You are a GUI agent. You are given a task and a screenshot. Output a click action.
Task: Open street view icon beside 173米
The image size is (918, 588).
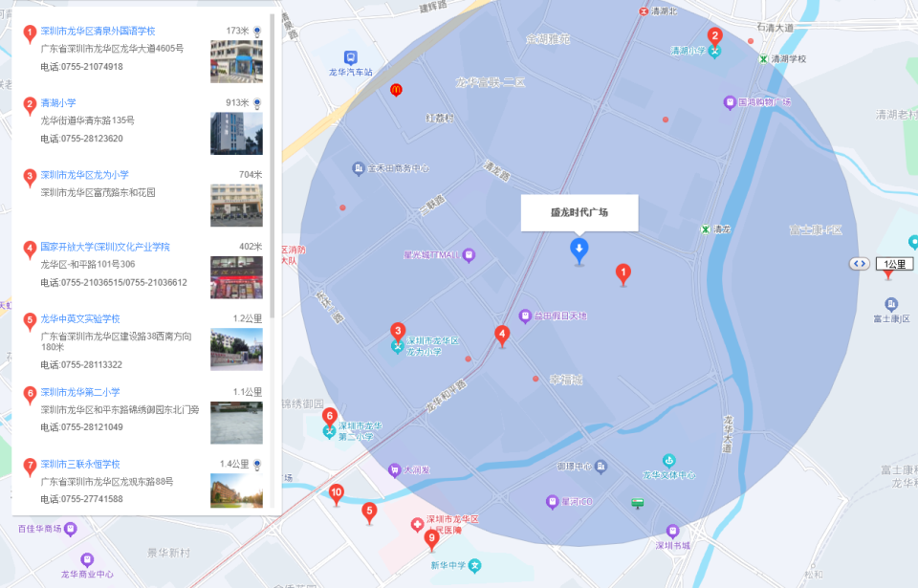257,31
